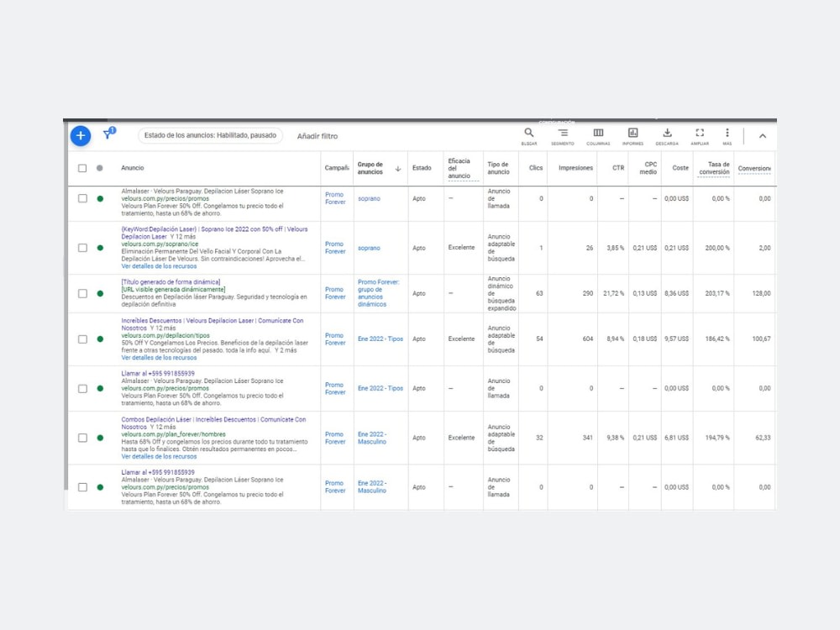840x630 pixels.
Task: Click the 128,00 conversions value
Action: [761, 293]
